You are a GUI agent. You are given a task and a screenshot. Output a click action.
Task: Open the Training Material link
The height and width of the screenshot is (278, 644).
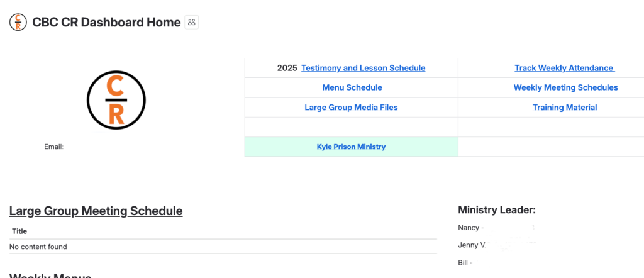565,108
